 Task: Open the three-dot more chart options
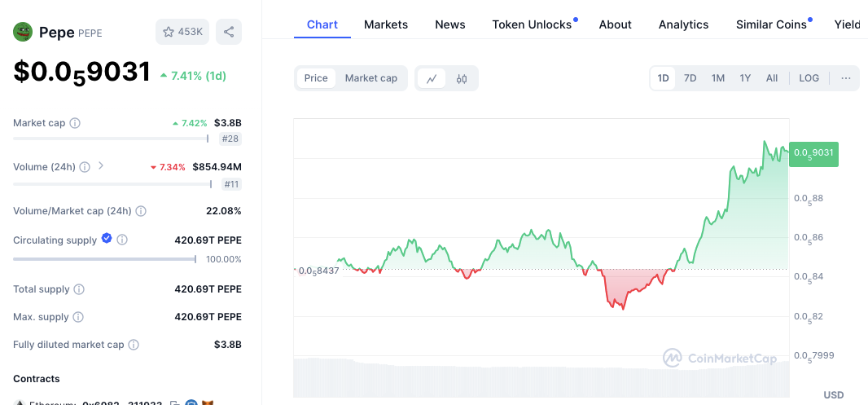pos(846,78)
